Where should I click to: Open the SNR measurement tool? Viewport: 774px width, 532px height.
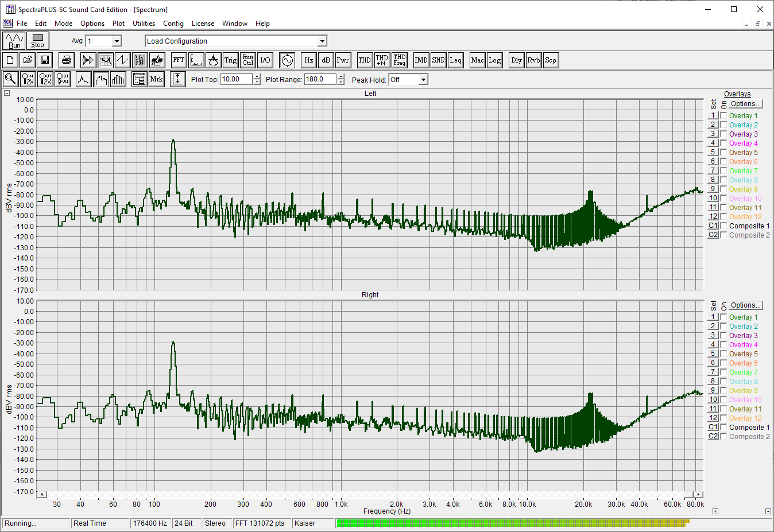[x=438, y=60]
